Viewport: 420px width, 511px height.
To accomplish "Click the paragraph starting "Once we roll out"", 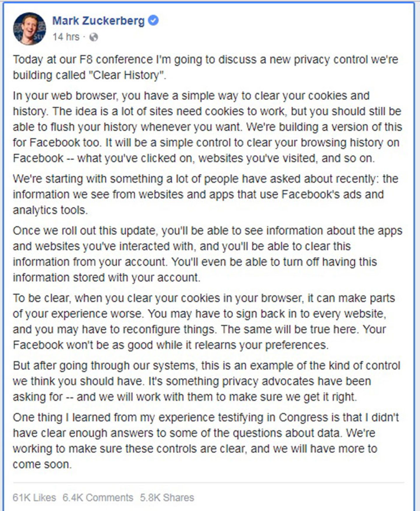I will [207, 254].
